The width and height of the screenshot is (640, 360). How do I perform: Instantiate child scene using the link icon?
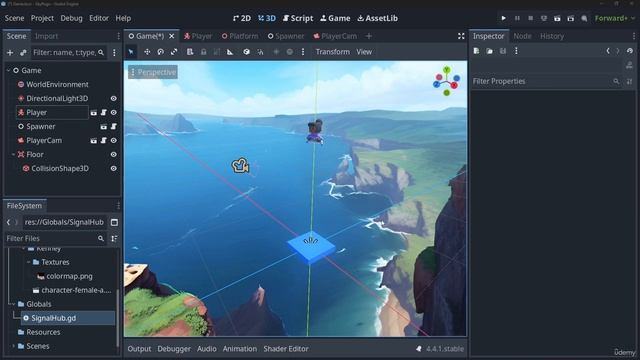[23, 52]
